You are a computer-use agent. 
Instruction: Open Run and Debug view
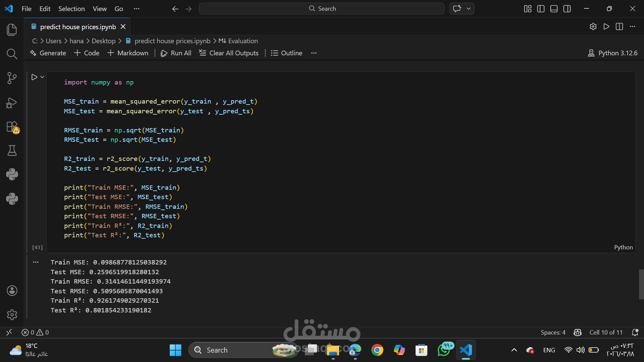pyautogui.click(x=12, y=103)
